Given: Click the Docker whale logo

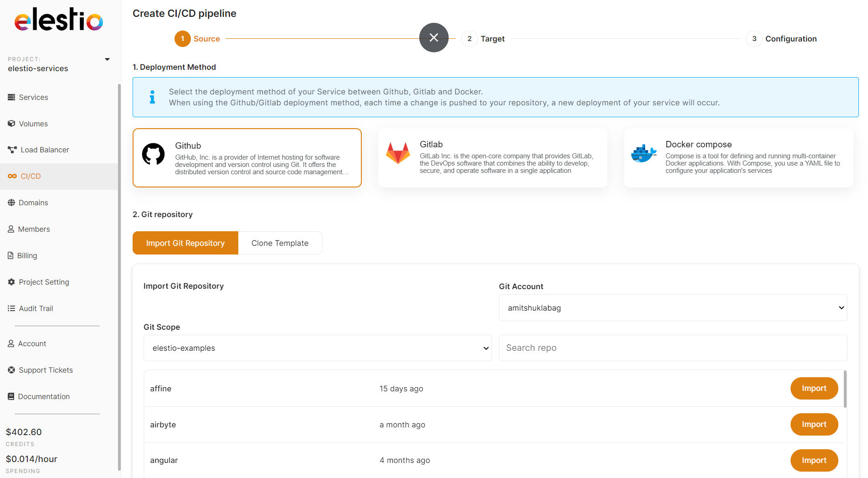Looking at the screenshot, I should tap(644, 153).
